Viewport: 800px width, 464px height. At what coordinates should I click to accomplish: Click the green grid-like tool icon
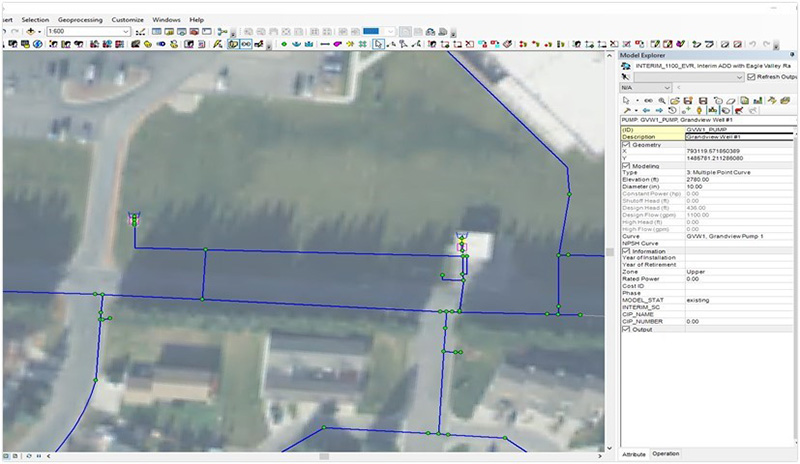tap(363, 44)
